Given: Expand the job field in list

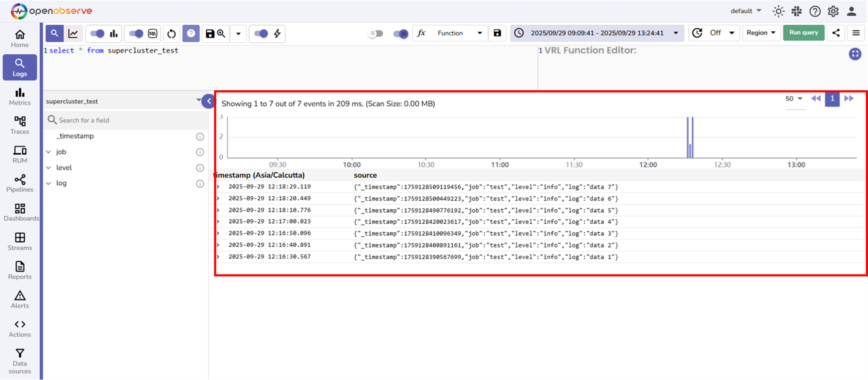Looking at the screenshot, I should pos(49,152).
